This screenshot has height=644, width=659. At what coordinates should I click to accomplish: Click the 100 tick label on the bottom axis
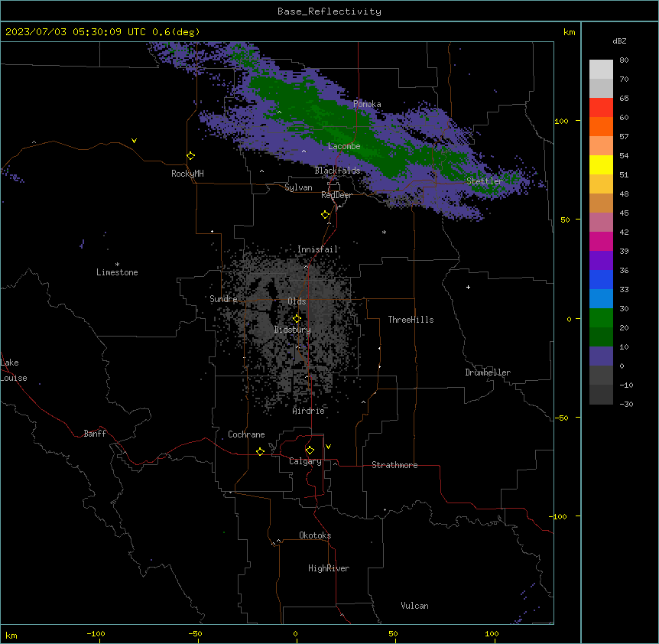coord(492,633)
